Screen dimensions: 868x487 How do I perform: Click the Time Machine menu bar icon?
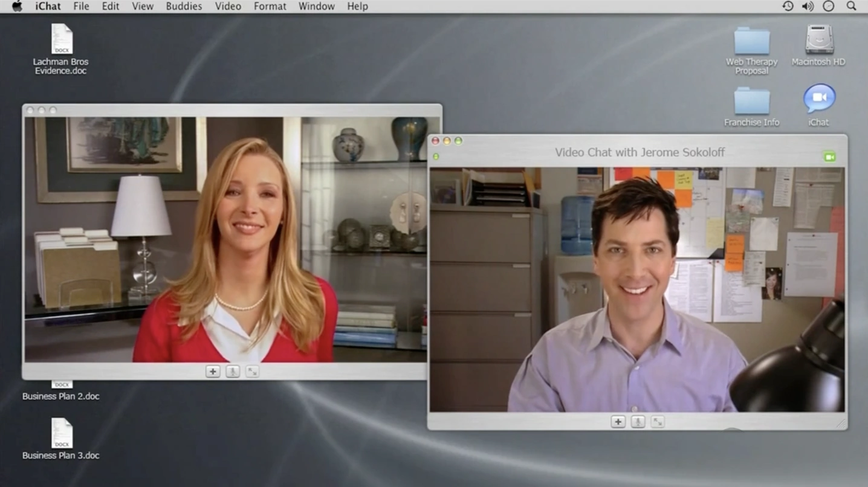pyautogui.click(x=788, y=6)
